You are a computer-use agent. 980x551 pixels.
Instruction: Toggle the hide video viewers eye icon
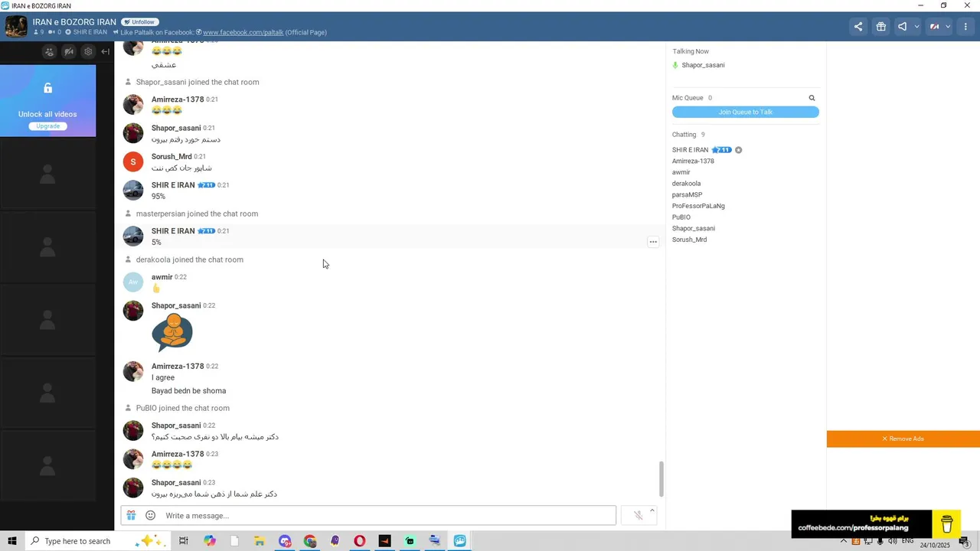pyautogui.click(x=49, y=52)
